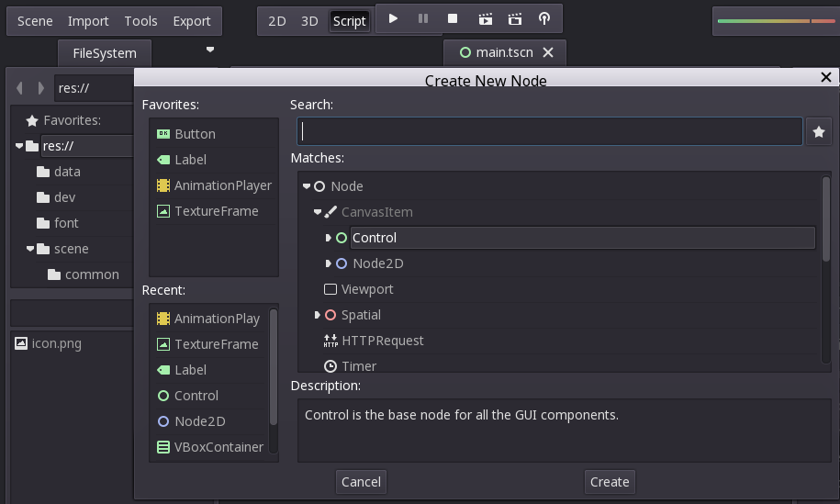
Task: Click the res:// path field
Action: pos(94,88)
